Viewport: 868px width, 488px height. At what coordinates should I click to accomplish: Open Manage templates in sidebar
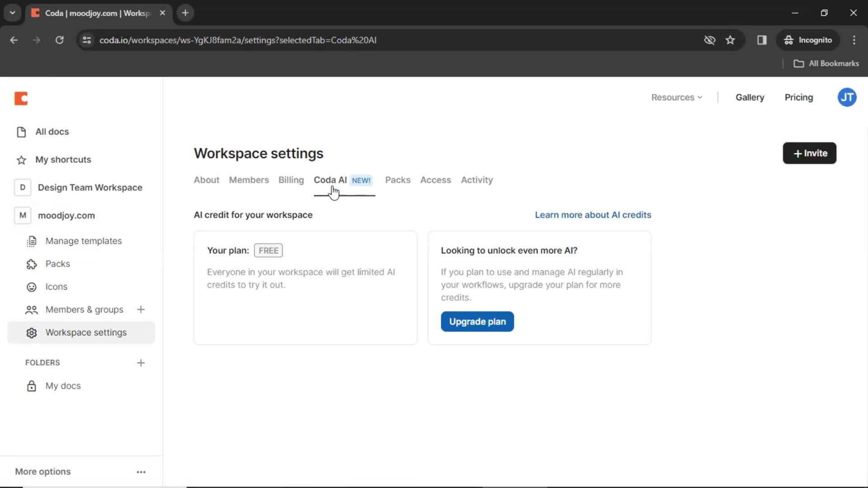click(81, 241)
